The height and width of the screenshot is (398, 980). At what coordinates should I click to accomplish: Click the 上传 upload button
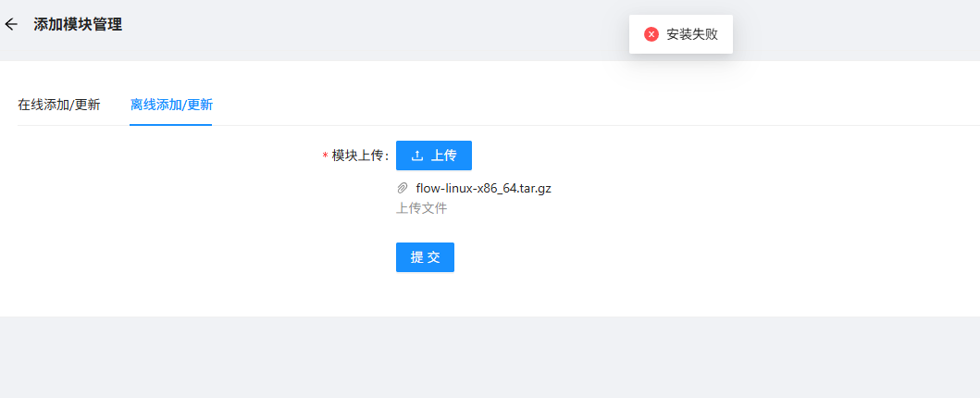pyautogui.click(x=434, y=155)
